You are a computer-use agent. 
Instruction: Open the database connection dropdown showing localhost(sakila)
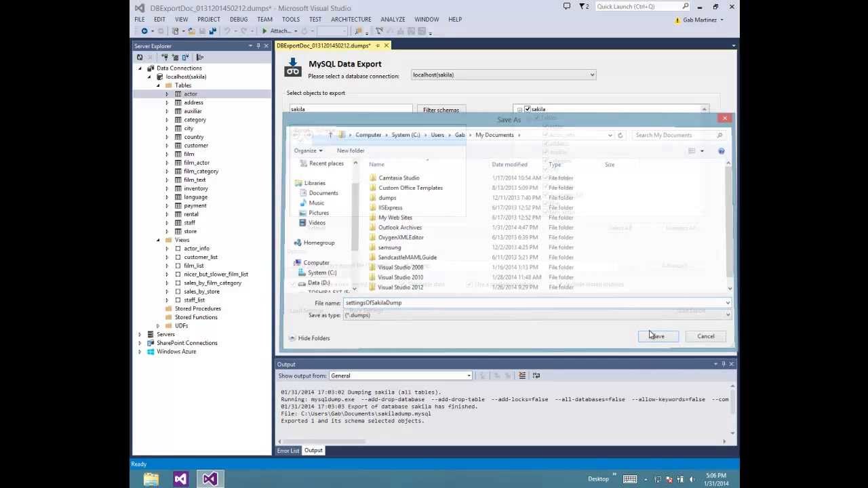click(504, 75)
